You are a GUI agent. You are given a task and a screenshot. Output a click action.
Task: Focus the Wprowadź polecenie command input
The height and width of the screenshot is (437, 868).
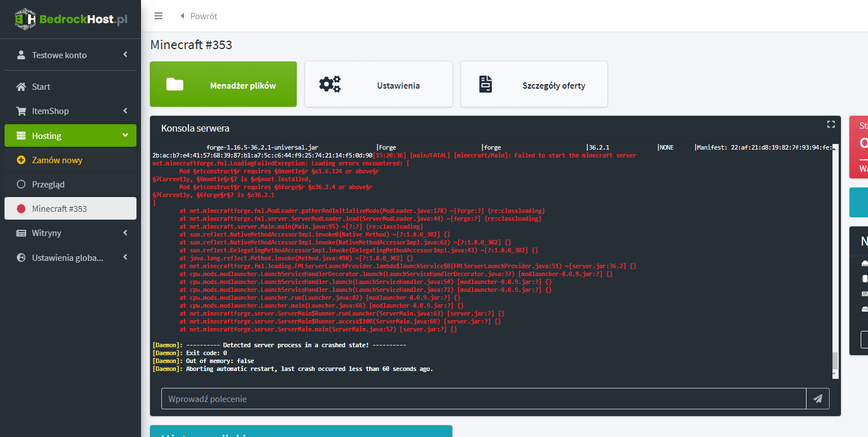484,399
